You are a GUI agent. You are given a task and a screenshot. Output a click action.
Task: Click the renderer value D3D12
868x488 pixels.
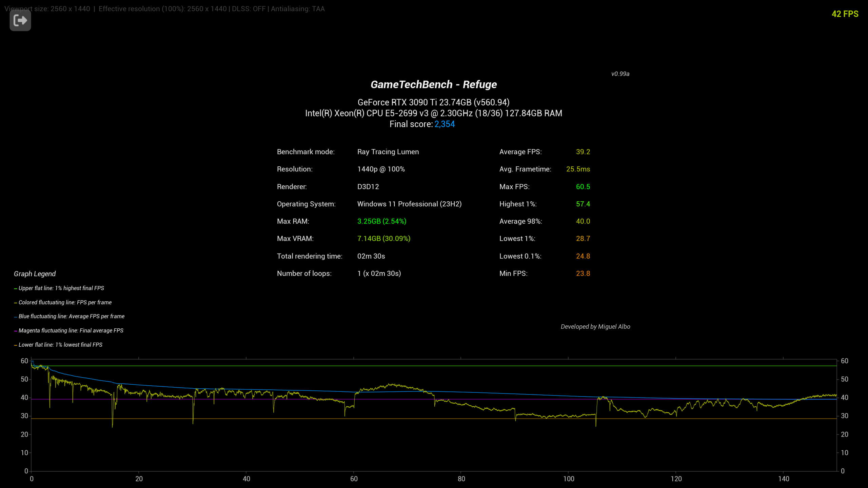pos(368,187)
